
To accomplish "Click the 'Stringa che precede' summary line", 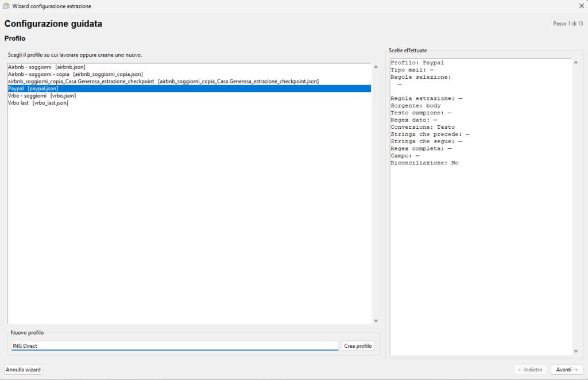I will [430, 134].
